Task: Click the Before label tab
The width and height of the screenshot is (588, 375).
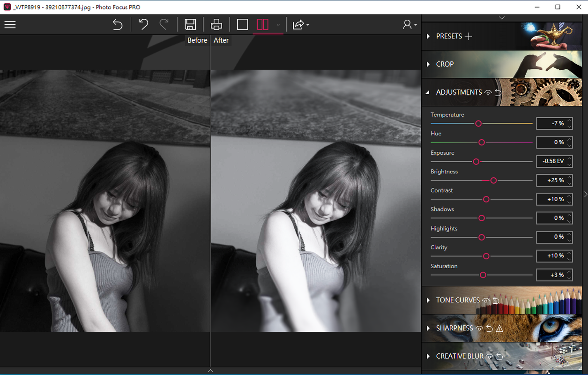Action: [197, 40]
